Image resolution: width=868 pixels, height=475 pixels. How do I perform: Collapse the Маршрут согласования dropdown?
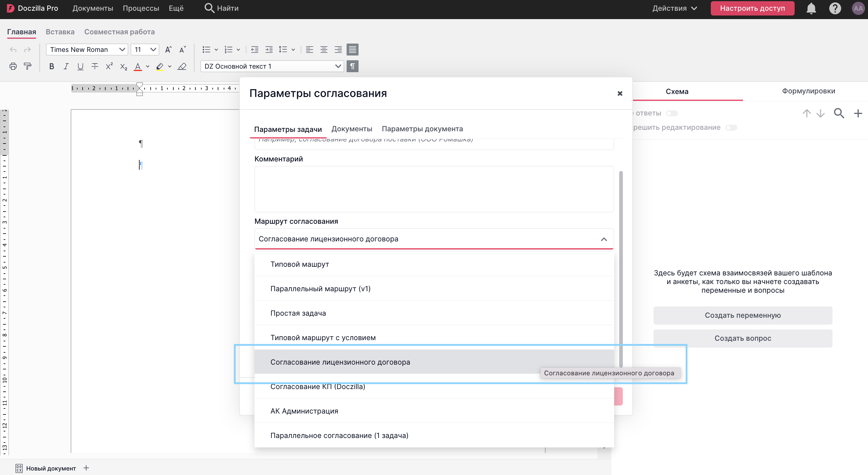603,239
